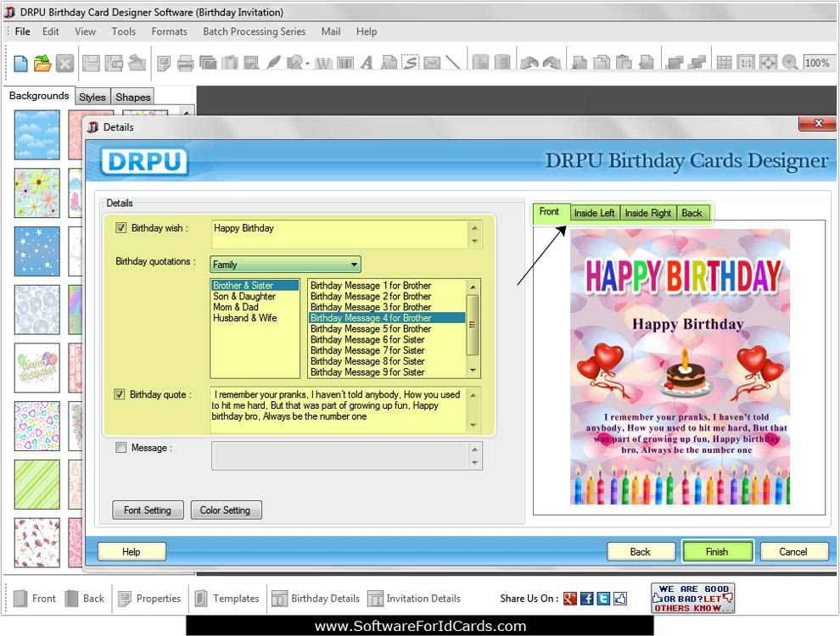Click the New document toolbar icon
Image resolution: width=840 pixels, height=636 pixels.
[x=20, y=63]
